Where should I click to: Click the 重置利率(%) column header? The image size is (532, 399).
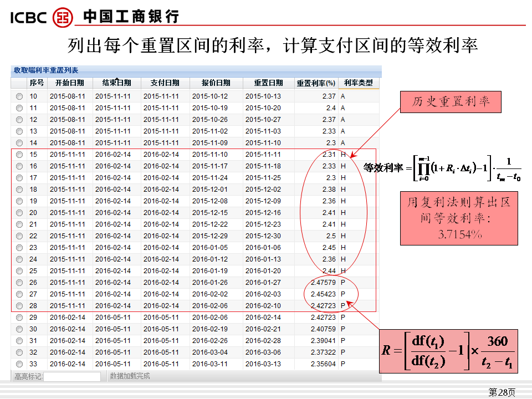(316, 83)
